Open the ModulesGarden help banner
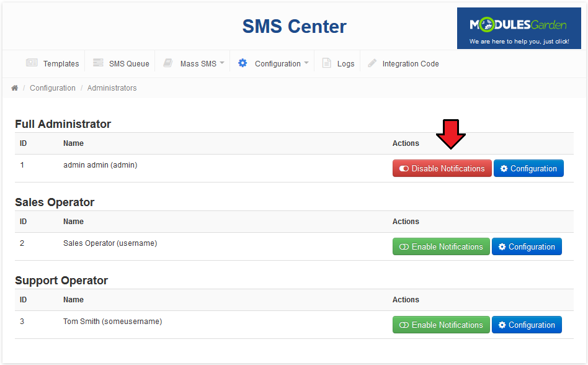 click(519, 28)
